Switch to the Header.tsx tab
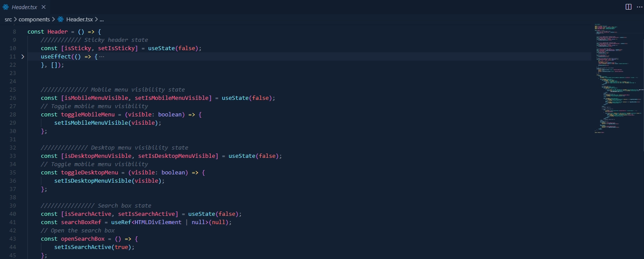 pos(24,7)
